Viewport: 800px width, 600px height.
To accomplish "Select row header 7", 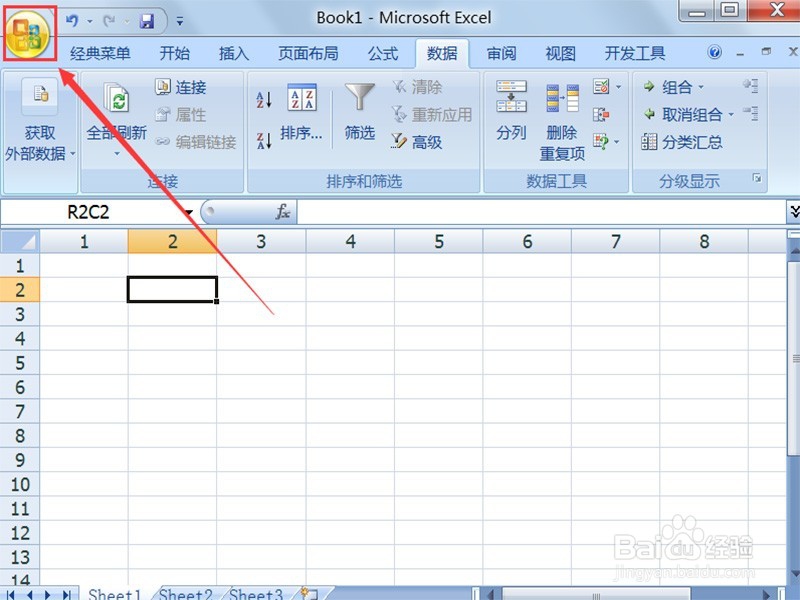I will tap(20, 411).
